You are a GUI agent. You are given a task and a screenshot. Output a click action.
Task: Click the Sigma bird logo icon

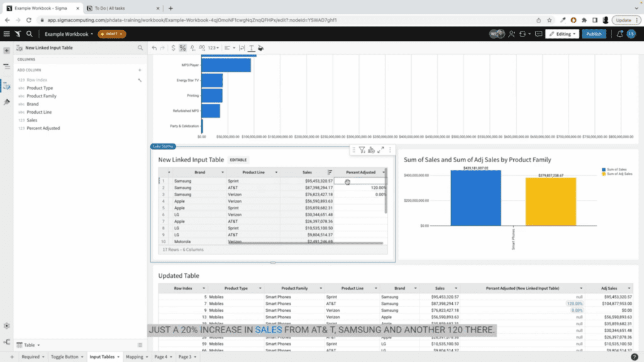point(18,34)
